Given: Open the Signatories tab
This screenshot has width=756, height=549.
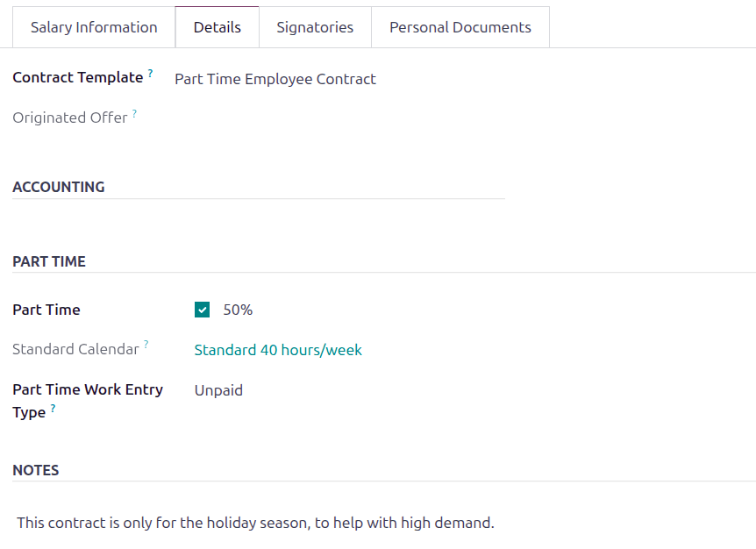Looking at the screenshot, I should pyautogui.click(x=315, y=27).
